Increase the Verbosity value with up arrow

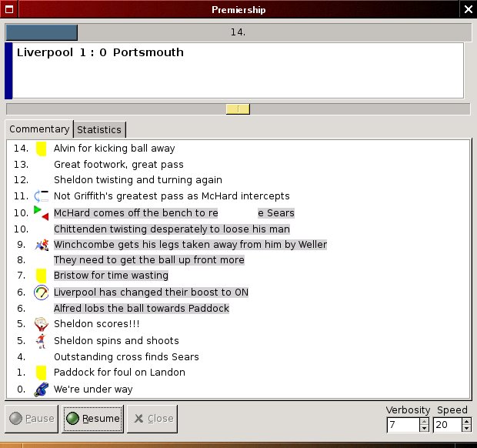[424, 422]
